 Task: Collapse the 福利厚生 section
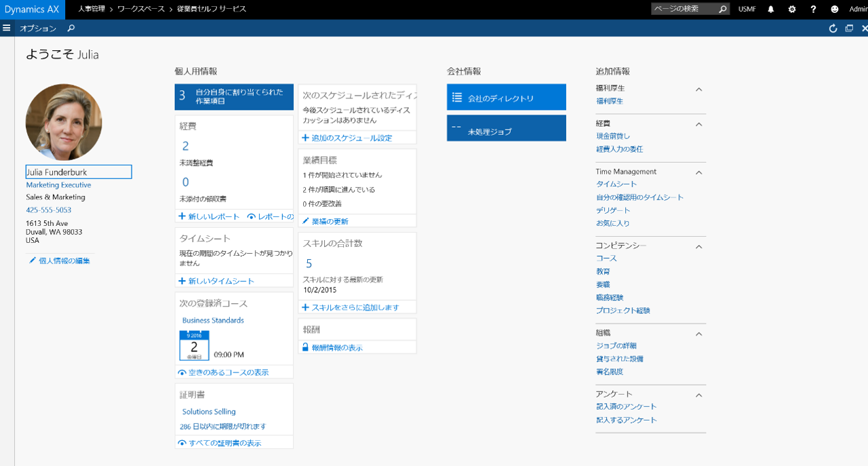[x=699, y=89]
